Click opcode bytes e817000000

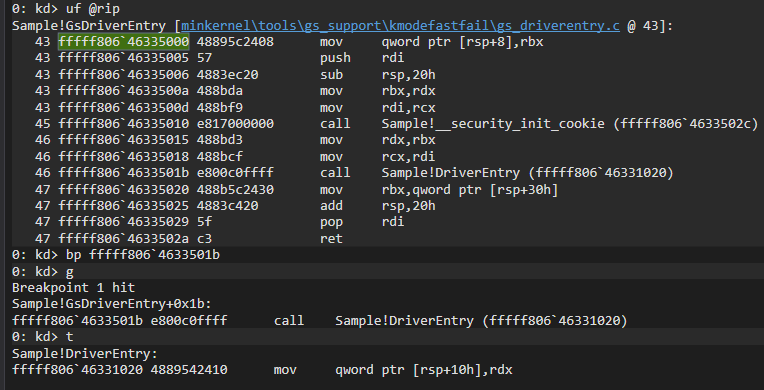[x=235, y=123]
